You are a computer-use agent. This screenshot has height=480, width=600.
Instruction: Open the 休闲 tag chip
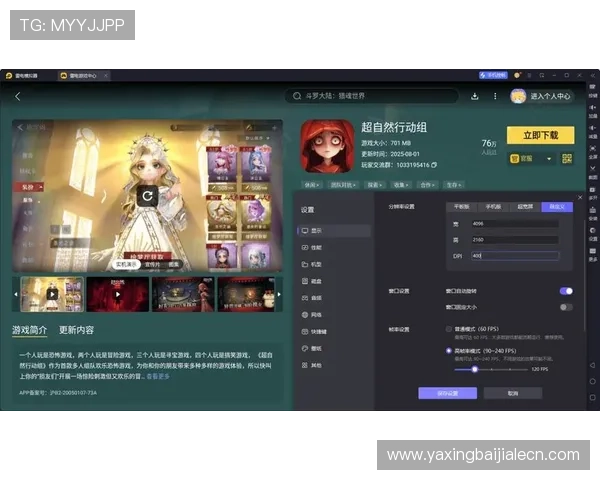click(x=311, y=185)
